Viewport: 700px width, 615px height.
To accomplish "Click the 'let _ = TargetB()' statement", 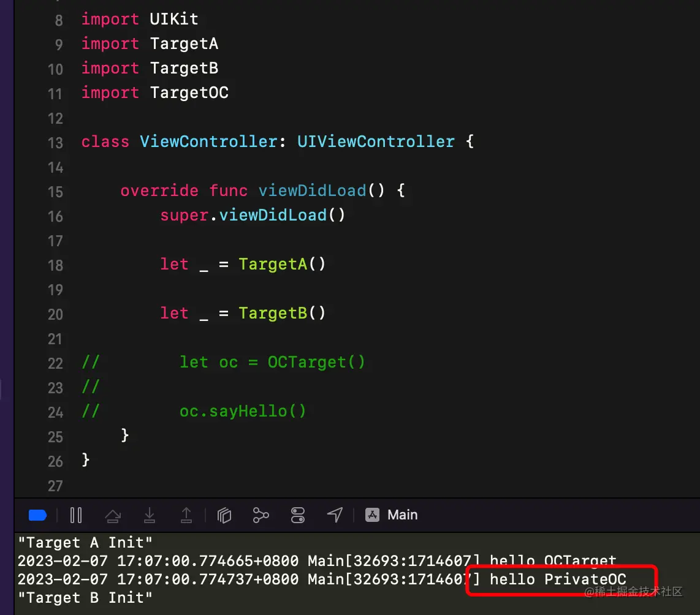I will (243, 313).
